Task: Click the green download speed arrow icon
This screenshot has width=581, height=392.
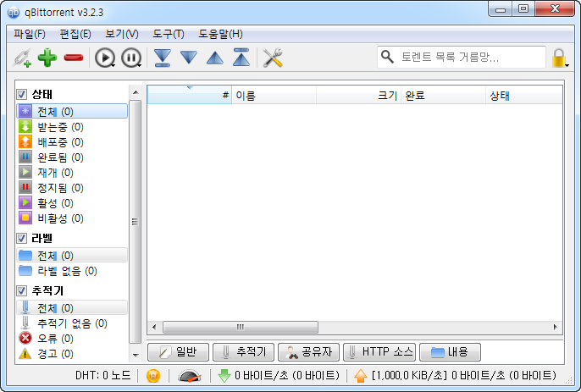Action: click(x=224, y=376)
